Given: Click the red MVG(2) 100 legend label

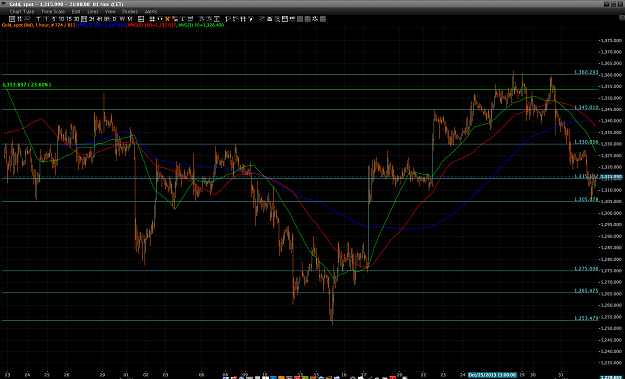Looking at the screenshot, I should click(151, 24).
